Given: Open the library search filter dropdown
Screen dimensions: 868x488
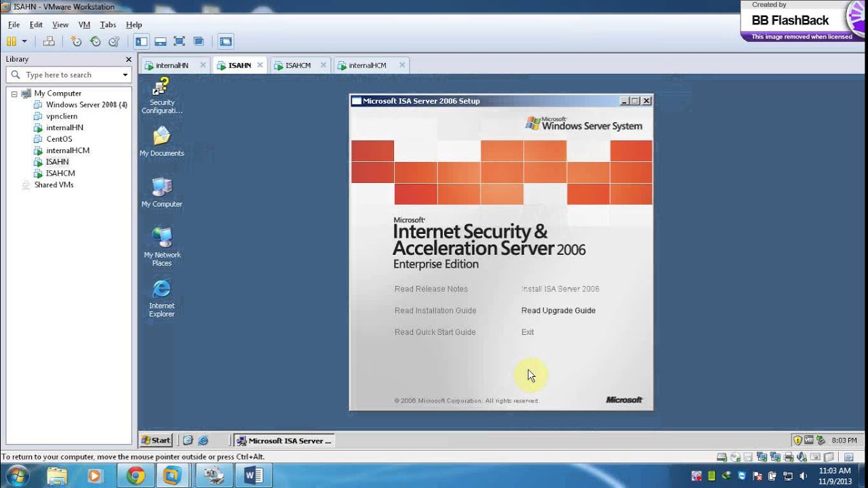Looking at the screenshot, I should point(125,75).
